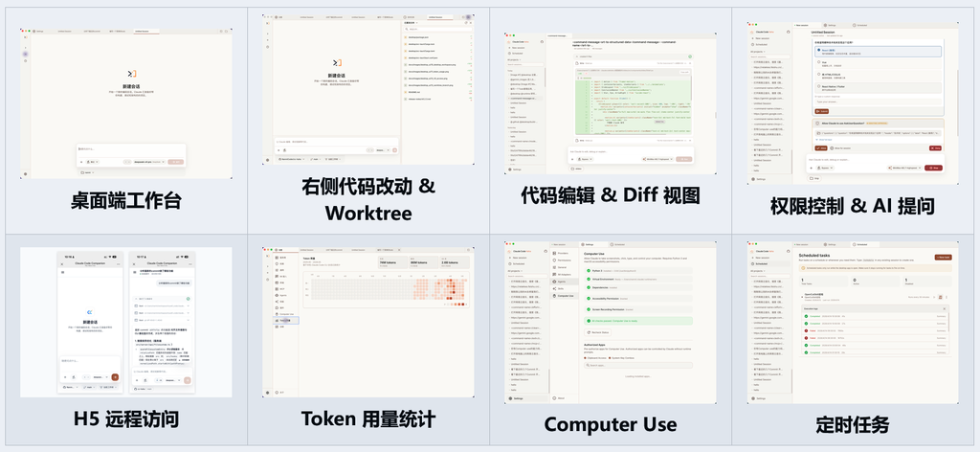This screenshot has width=980, height=452.
Task: Click New session plus in 权限控制 panel sidebar
Action: tap(752, 38)
